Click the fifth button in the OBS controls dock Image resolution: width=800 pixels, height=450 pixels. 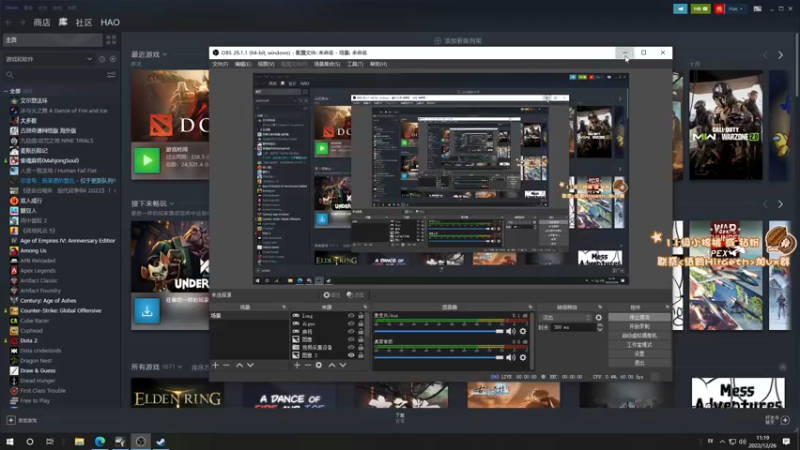pos(639,354)
